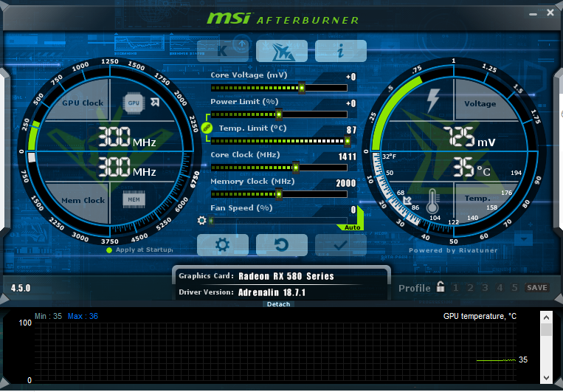Click the lightning bolt voltage icon
The image size is (563, 392).
tap(433, 100)
